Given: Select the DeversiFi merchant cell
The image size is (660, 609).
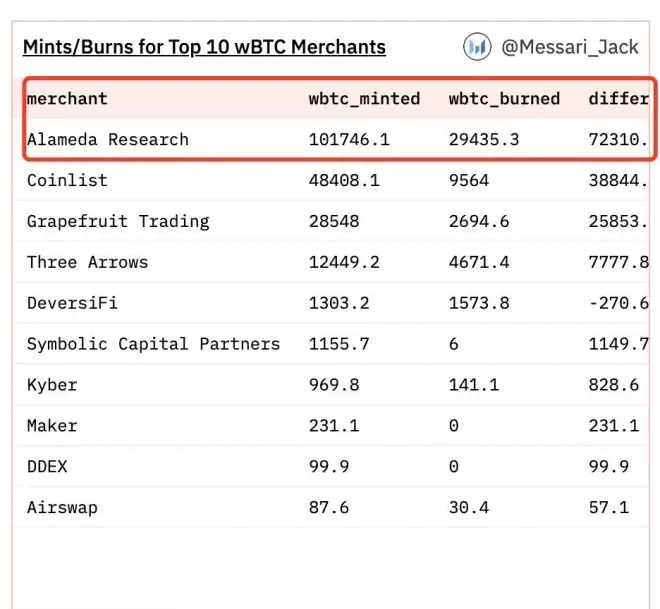Looking at the screenshot, I should (72, 303).
